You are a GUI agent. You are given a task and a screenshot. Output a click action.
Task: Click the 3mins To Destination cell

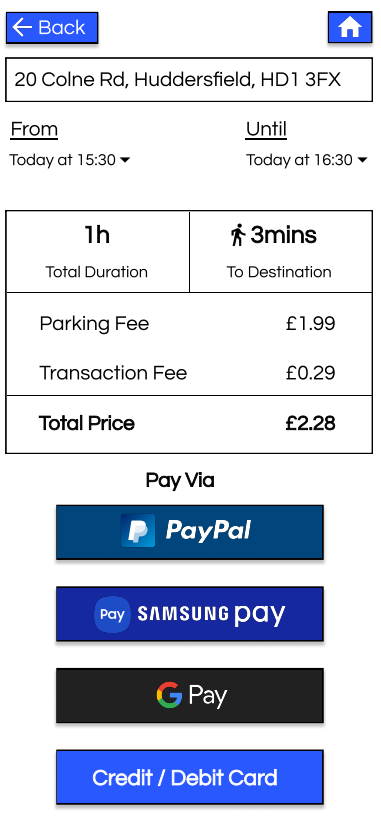(x=281, y=251)
